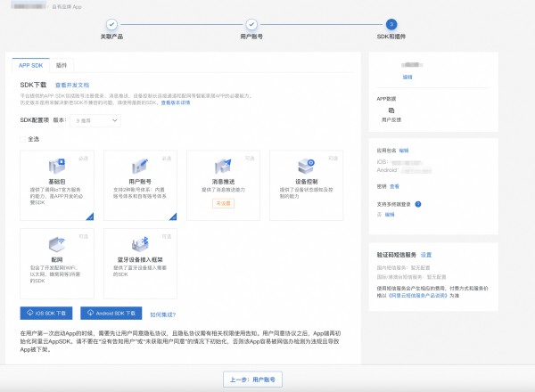Image resolution: width=535 pixels, height=392 pixels.
Task: Click the 设备控制 stacked-layers icon
Action: 306,166
